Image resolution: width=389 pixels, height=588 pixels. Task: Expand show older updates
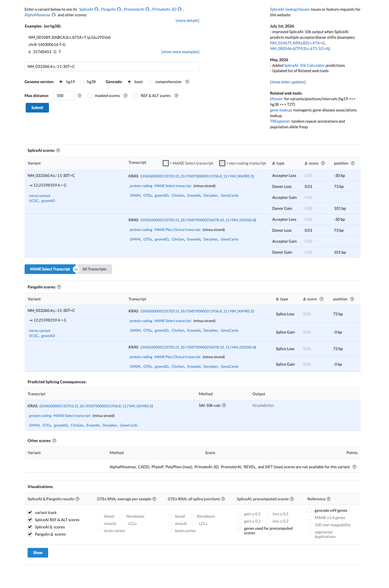coord(288,82)
